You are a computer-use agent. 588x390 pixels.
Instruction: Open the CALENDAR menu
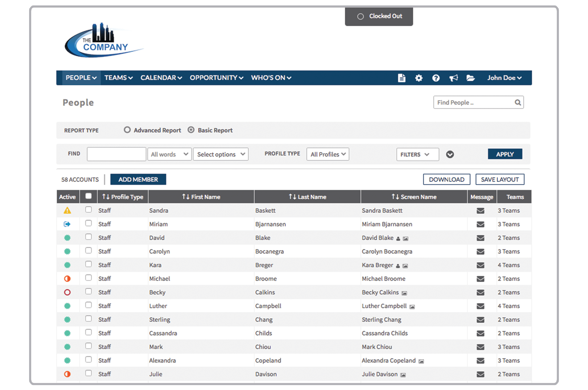click(x=161, y=78)
